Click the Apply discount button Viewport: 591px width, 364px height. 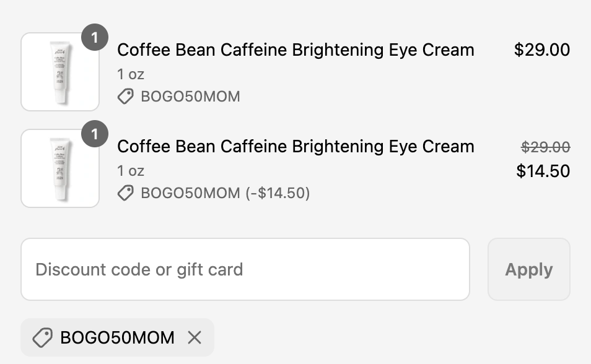click(529, 269)
